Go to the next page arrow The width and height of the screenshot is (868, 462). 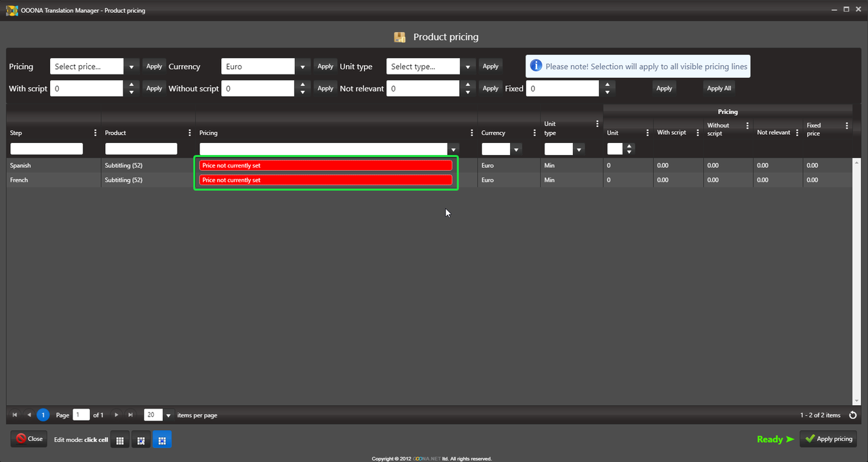[x=117, y=415]
